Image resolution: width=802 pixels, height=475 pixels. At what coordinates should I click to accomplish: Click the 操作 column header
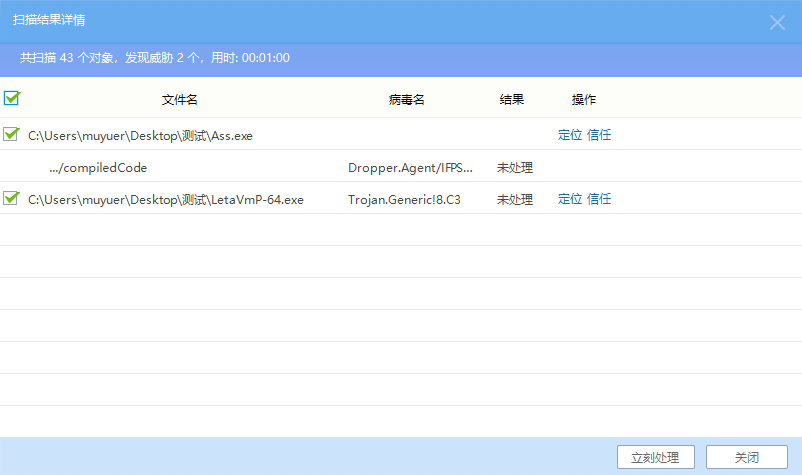coord(584,100)
